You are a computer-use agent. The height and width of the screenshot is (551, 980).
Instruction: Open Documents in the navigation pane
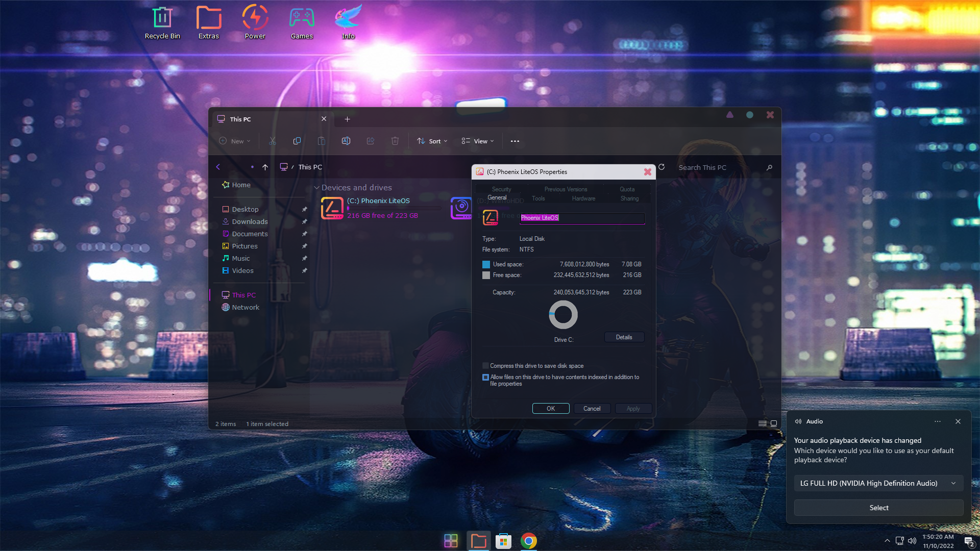244,234
